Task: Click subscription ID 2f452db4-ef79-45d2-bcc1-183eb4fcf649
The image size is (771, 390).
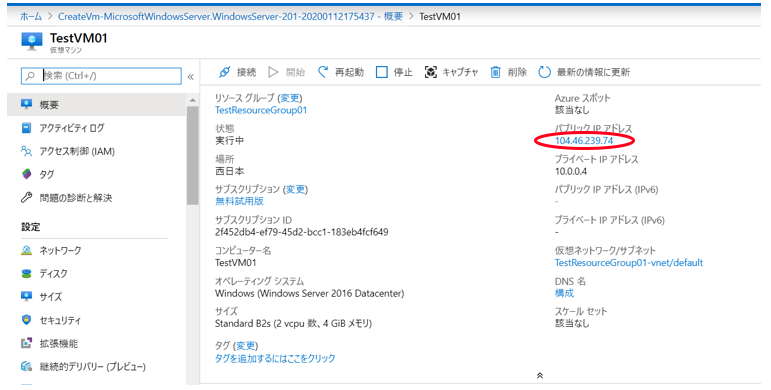Action: [x=301, y=232]
